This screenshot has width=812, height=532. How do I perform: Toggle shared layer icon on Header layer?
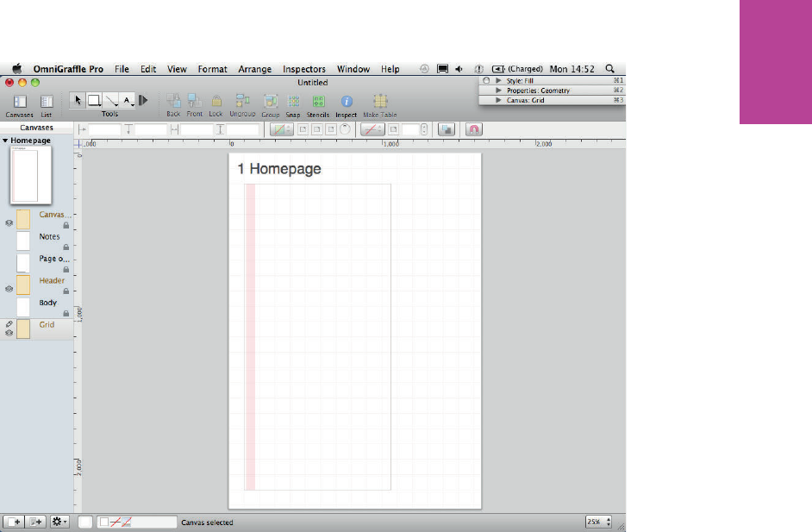[x=9, y=289]
